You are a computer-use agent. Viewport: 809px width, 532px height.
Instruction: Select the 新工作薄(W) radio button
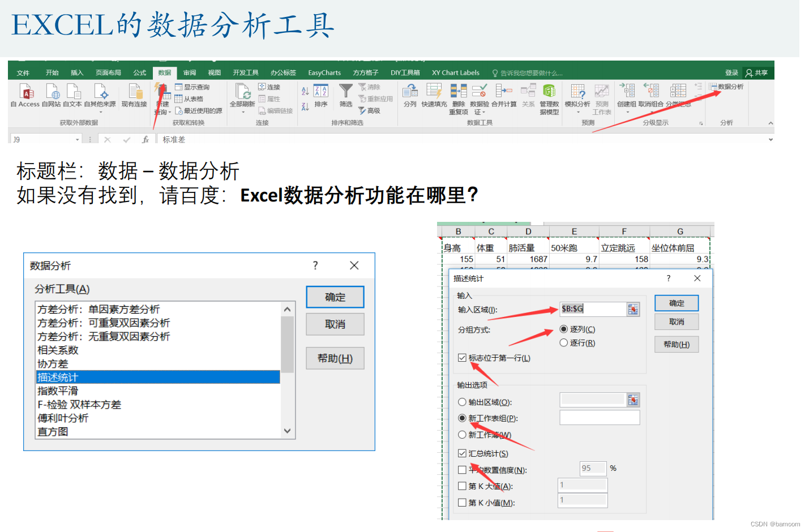(462, 435)
